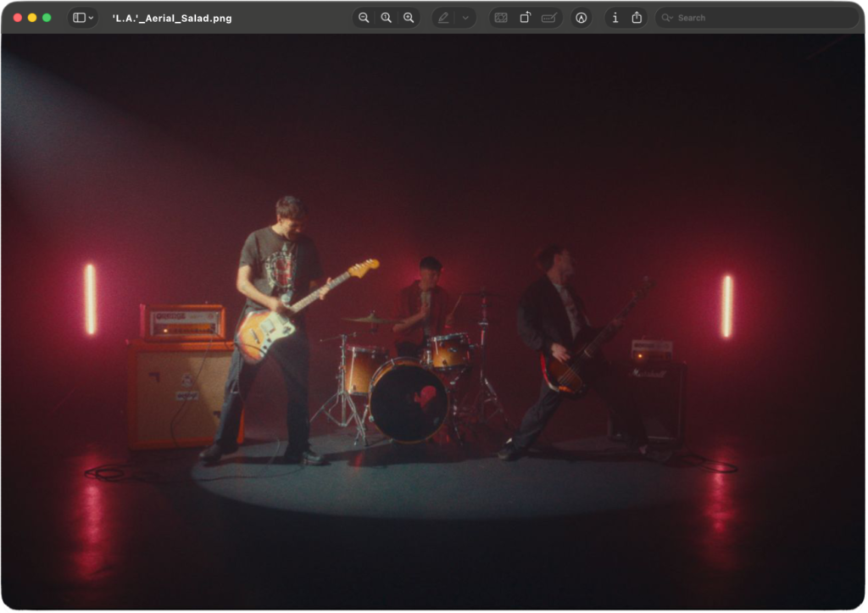Screen dimensions: 868x613
Task: Toggle the sidebar view button
Action: 79,18
